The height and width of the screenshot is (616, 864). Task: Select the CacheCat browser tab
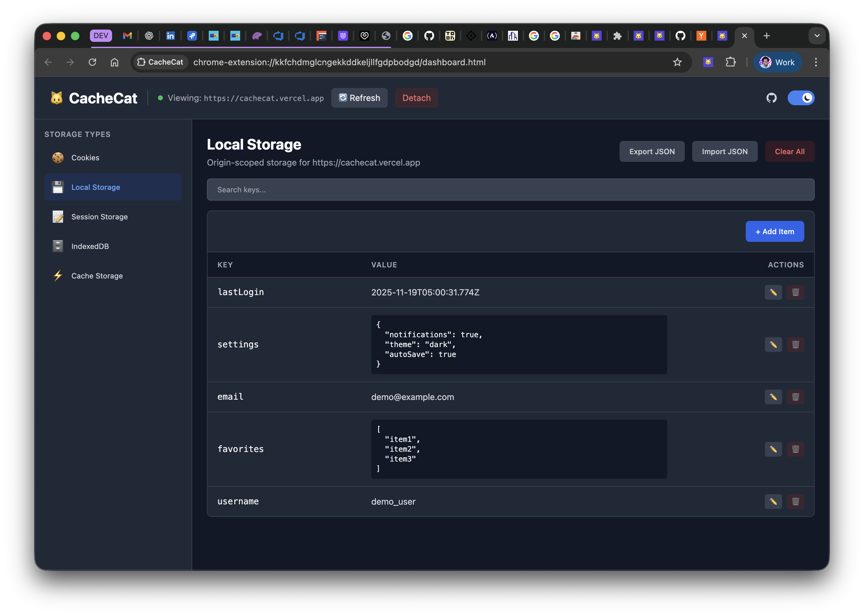tap(722, 36)
